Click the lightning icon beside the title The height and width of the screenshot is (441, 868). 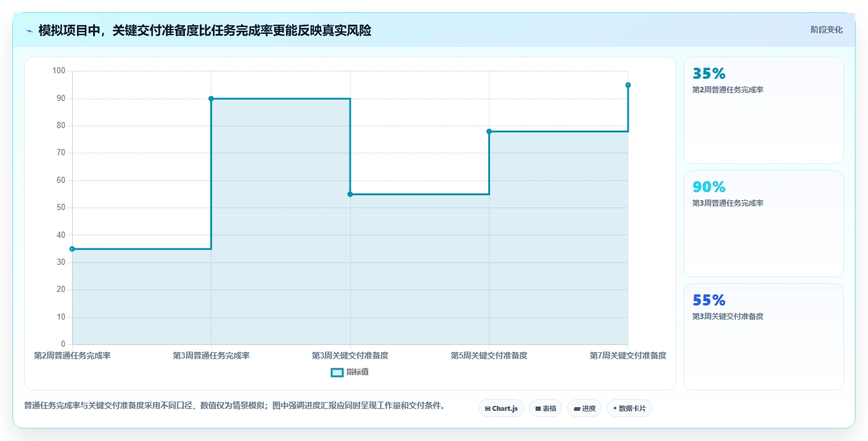click(29, 30)
